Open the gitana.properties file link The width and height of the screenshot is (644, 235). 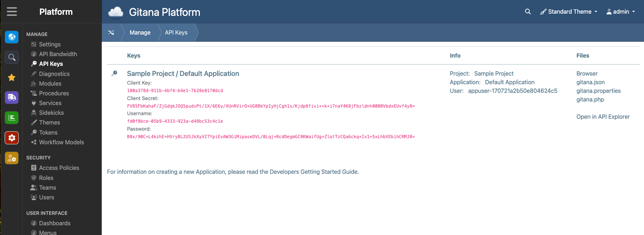coord(598,91)
